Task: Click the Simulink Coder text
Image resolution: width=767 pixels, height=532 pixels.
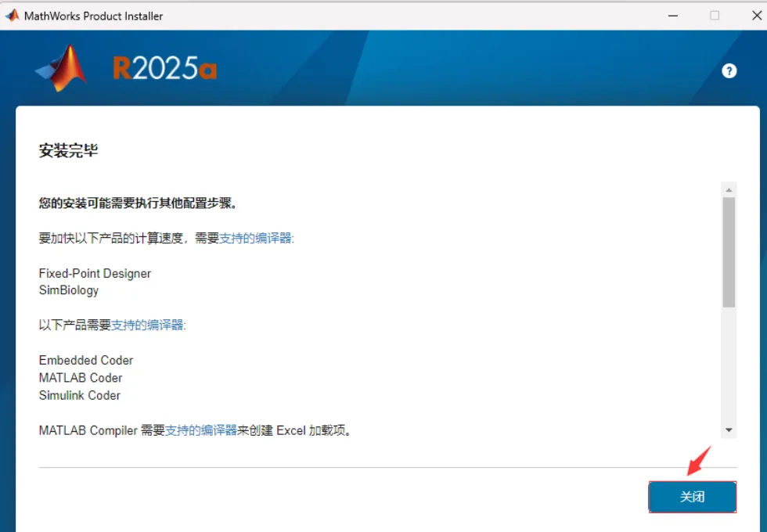Action: tap(79, 396)
